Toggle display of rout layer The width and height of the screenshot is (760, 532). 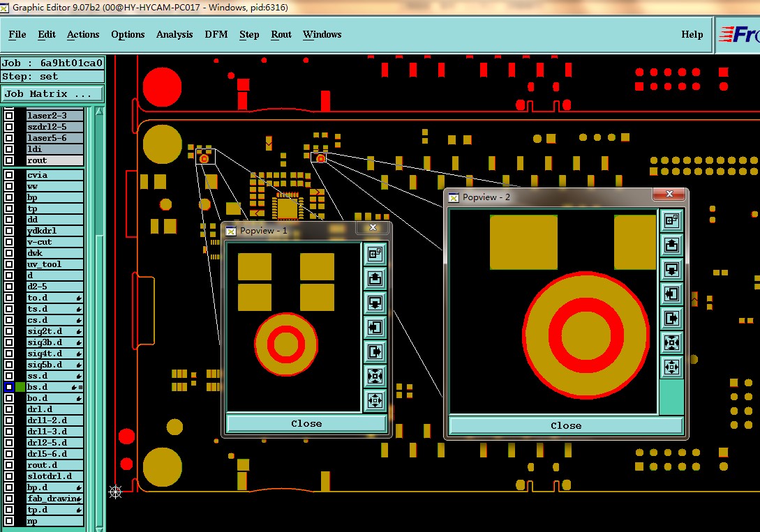[9, 160]
